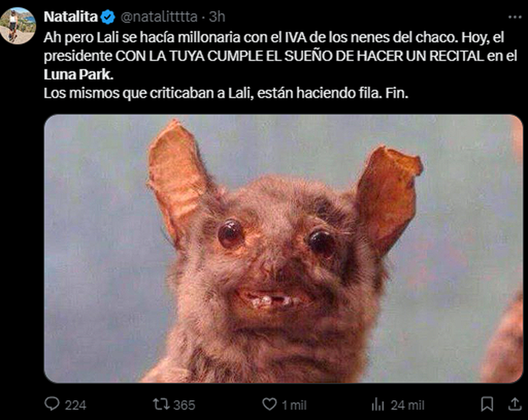
Task: Open the bat photo attached to the tweet
Action: [283, 249]
